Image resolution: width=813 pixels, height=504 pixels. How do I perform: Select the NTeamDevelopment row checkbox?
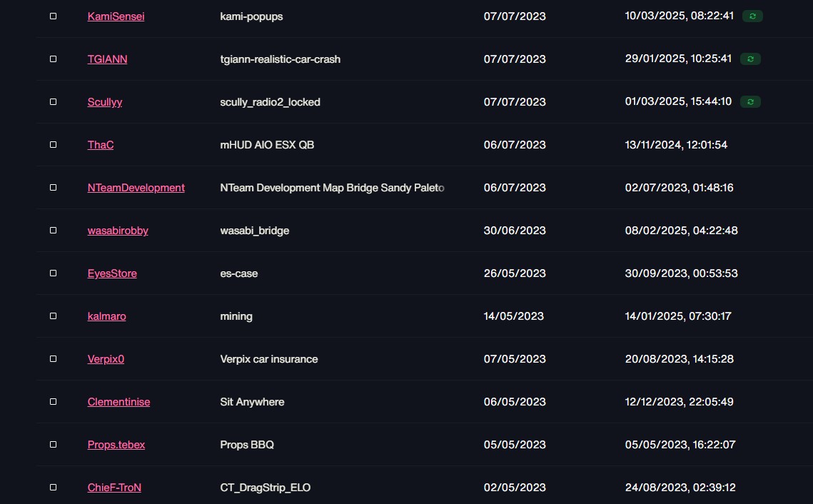pos(53,188)
